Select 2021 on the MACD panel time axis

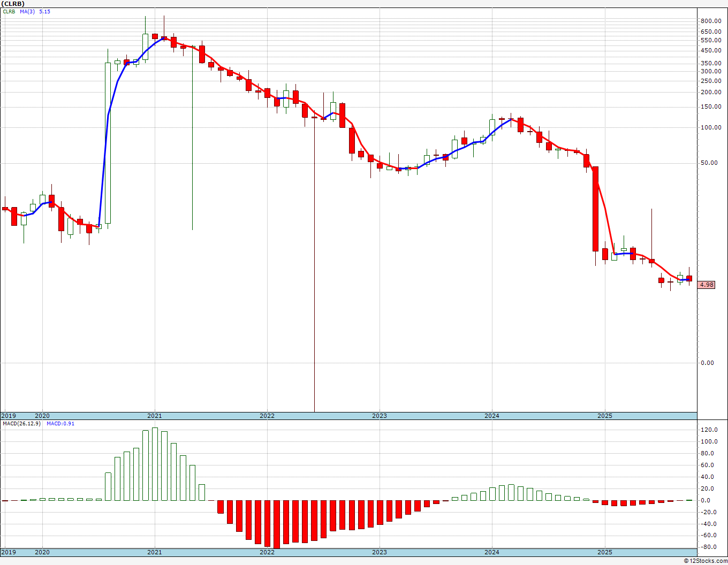[x=154, y=552]
